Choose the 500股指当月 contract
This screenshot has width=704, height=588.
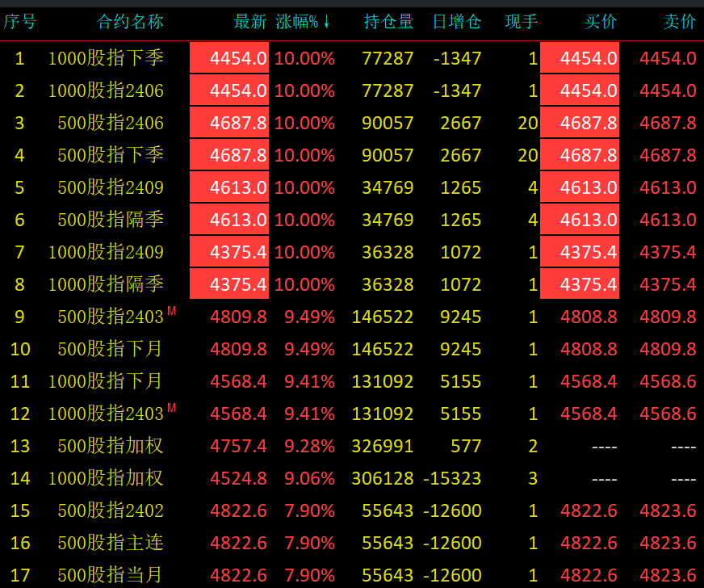pos(111,575)
